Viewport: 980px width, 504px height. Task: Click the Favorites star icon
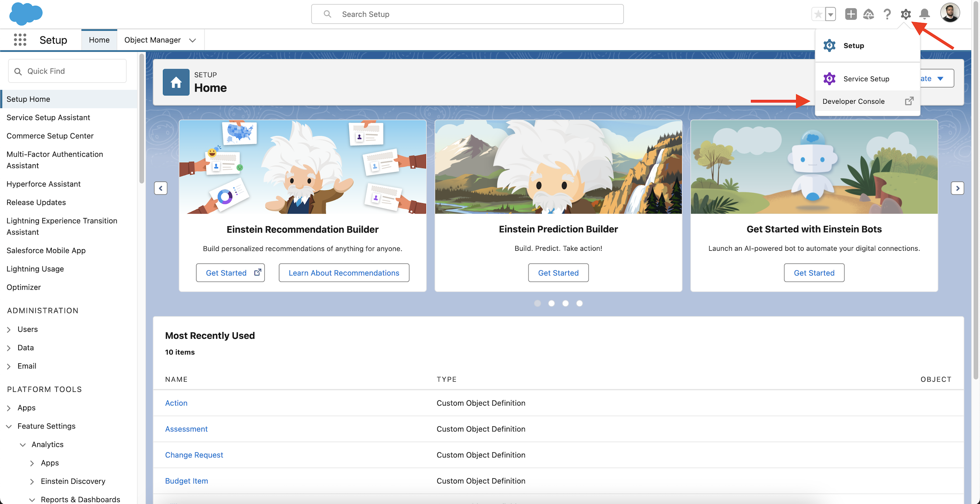[x=818, y=14]
